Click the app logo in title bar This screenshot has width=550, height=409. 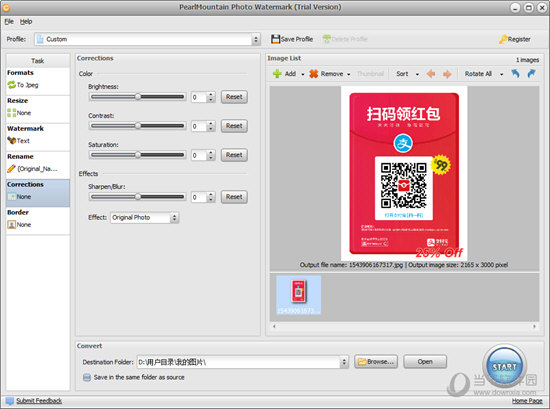(x=6, y=7)
